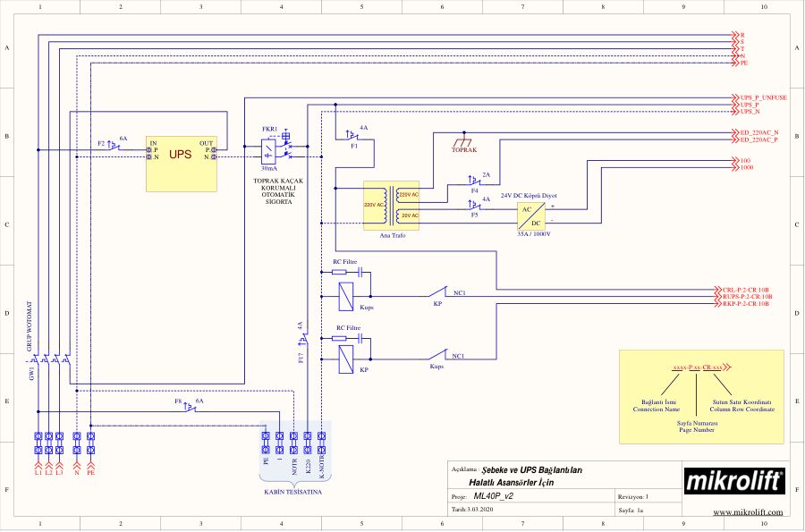Select the L1 input terminal
805x532 pixels.
coord(38,443)
